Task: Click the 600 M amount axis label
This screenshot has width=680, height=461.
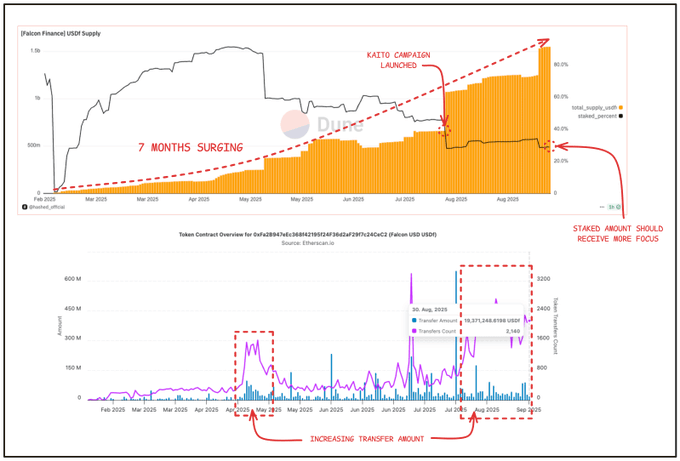Action: 73,279
